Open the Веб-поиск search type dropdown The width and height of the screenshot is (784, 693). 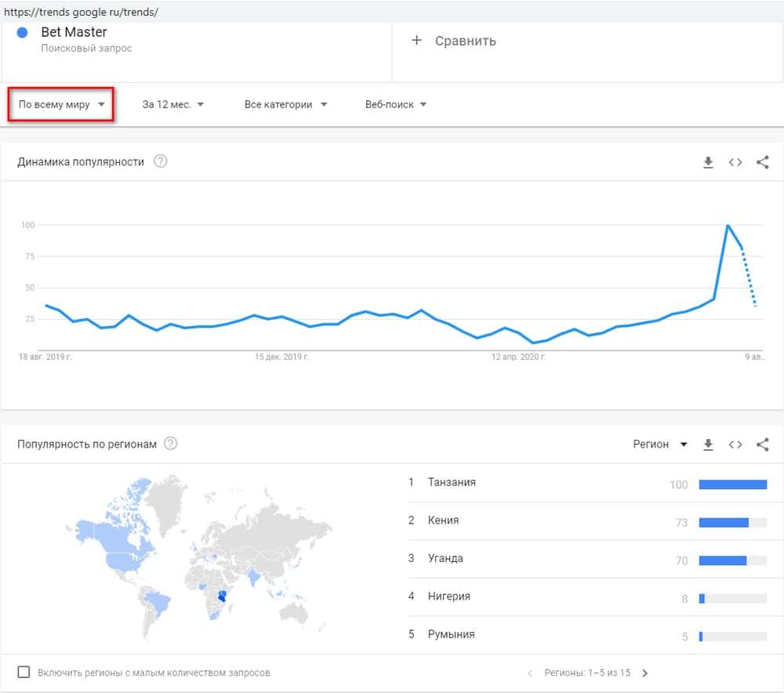[396, 104]
